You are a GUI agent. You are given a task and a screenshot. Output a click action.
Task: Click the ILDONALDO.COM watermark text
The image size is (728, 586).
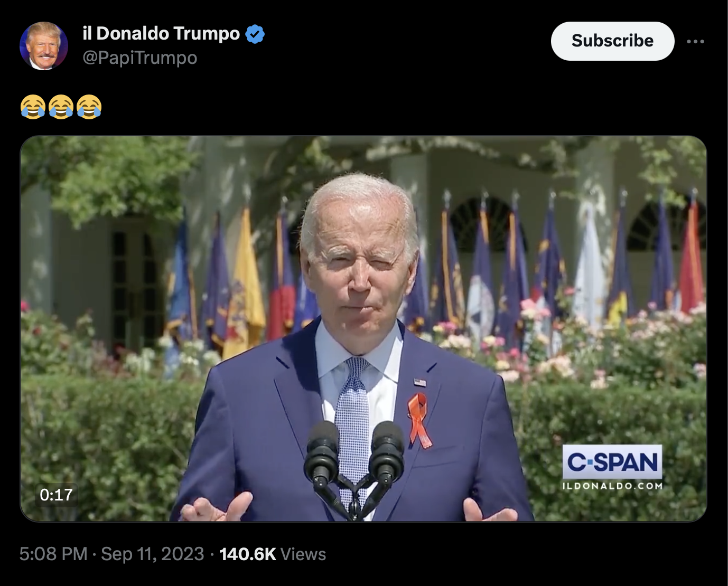click(x=612, y=486)
